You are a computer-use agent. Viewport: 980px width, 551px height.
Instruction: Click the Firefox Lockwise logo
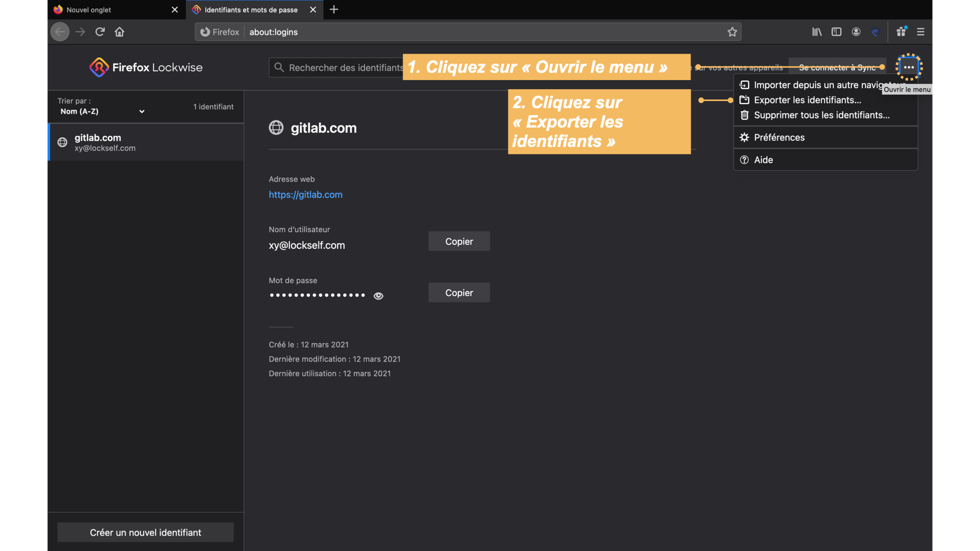click(x=146, y=67)
